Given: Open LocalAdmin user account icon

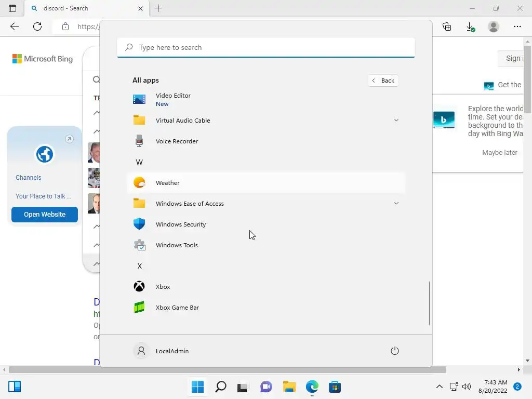Looking at the screenshot, I should click(x=141, y=351).
